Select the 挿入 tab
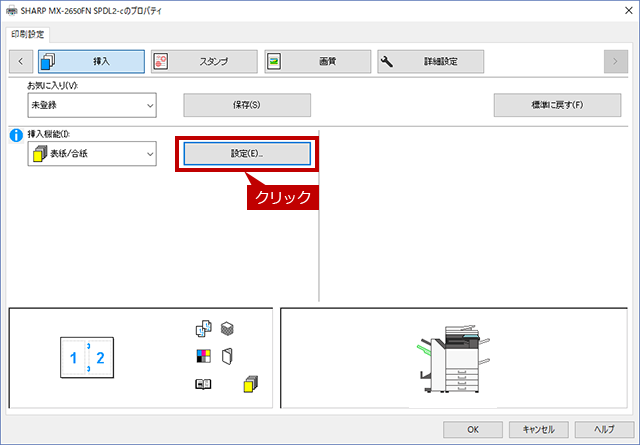640x445 pixels. (x=91, y=62)
